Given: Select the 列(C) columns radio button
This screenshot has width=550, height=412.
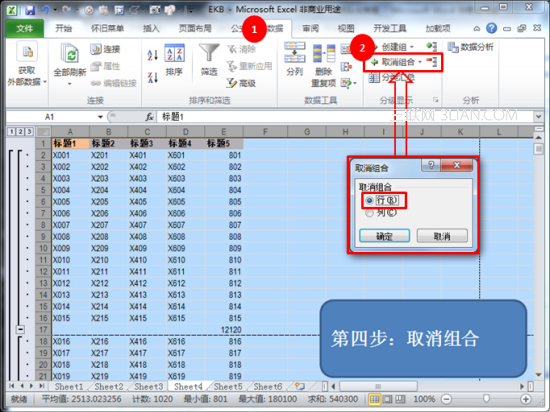Looking at the screenshot, I should (369, 213).
